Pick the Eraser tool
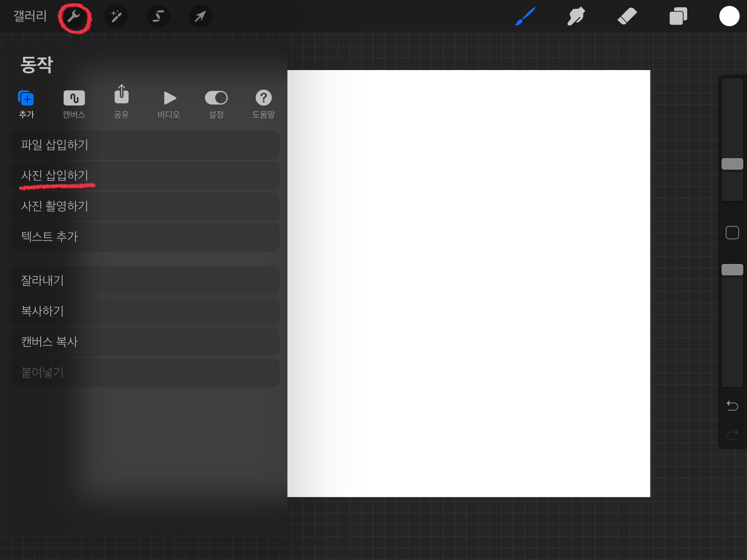Viewport: 747px width, 560px height. click(x=627, y=16)
